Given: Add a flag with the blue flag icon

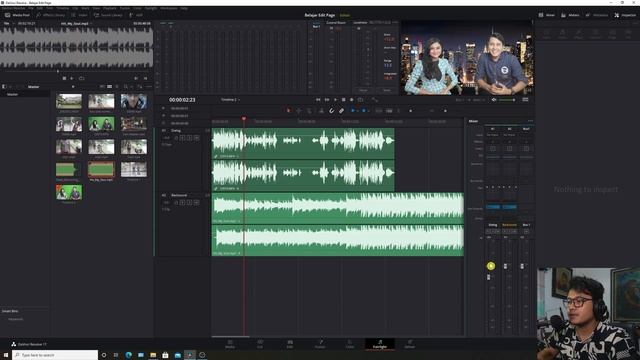Looking at the screenshot, I should point(353,111).
